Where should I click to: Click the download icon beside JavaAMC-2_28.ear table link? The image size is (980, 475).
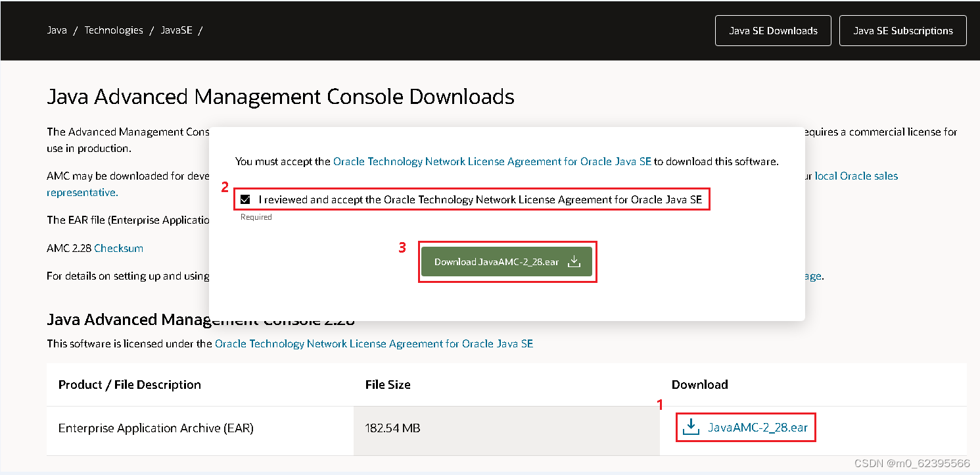pyautogui.click(x=690, y=427)
